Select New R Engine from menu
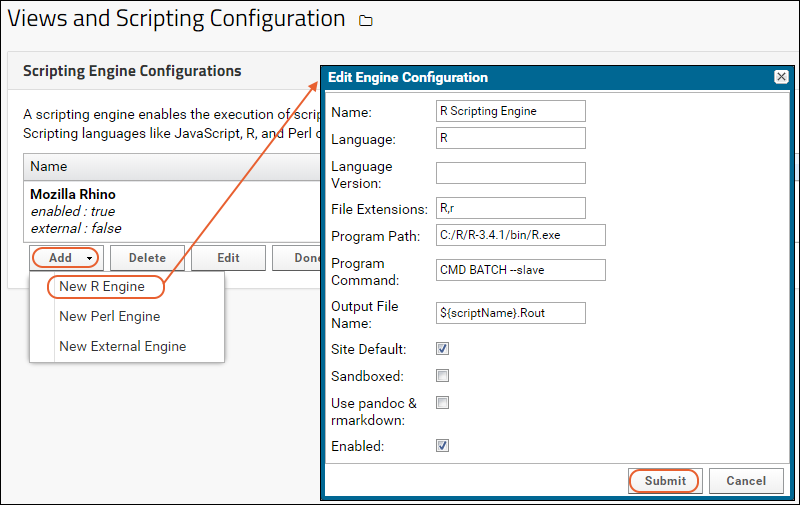 click(x=102, y=287)
